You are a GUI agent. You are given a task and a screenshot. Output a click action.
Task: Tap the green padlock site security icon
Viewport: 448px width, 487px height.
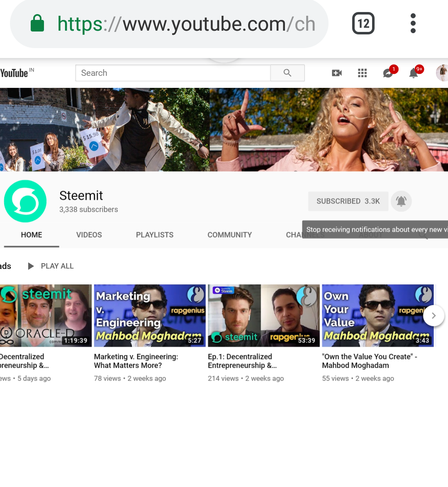point(37,23)
